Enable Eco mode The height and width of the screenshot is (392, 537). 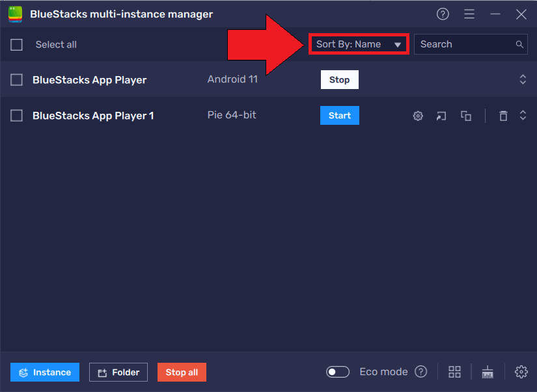[x=338, y=371]
